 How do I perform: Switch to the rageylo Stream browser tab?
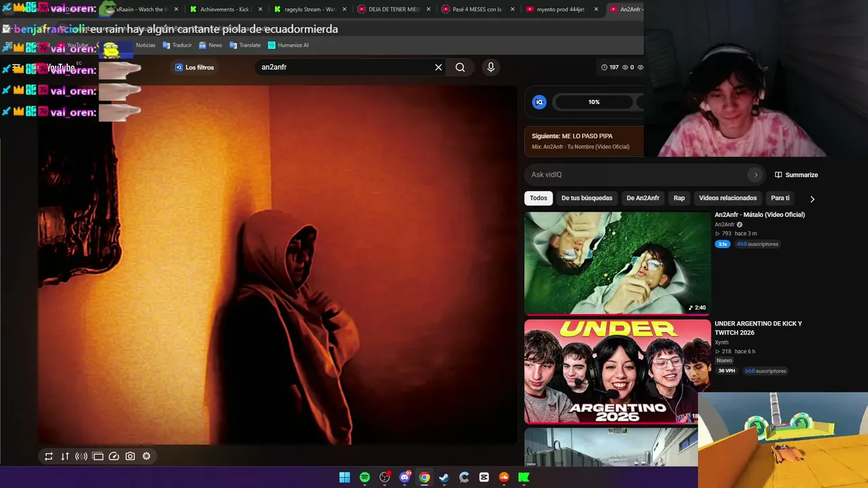pos(309,9)
